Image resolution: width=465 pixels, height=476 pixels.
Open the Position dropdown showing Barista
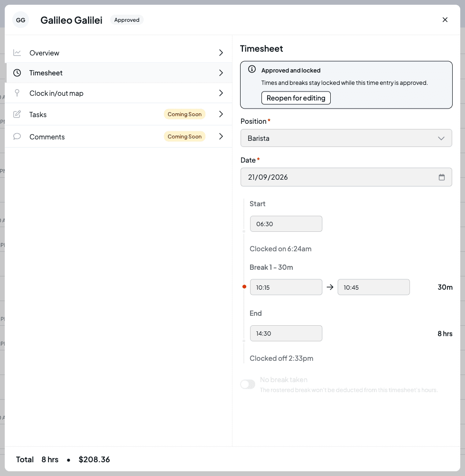click(x=346, y=138)
